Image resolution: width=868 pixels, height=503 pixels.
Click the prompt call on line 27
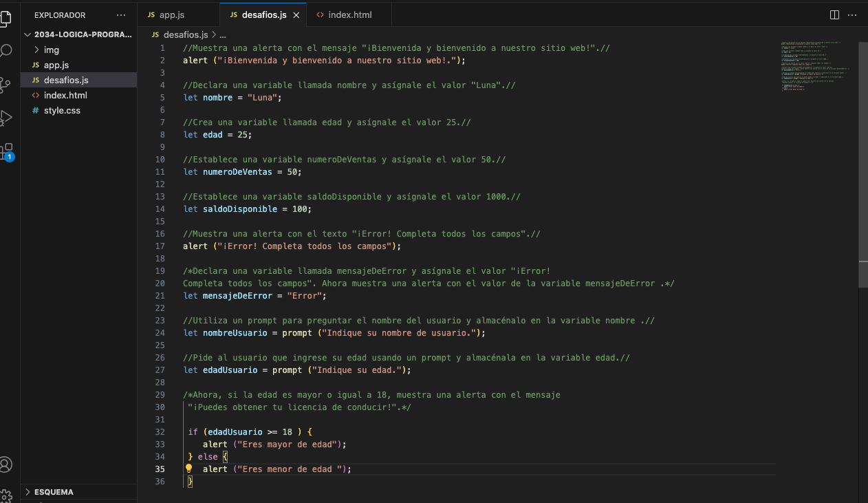(287, 370)
